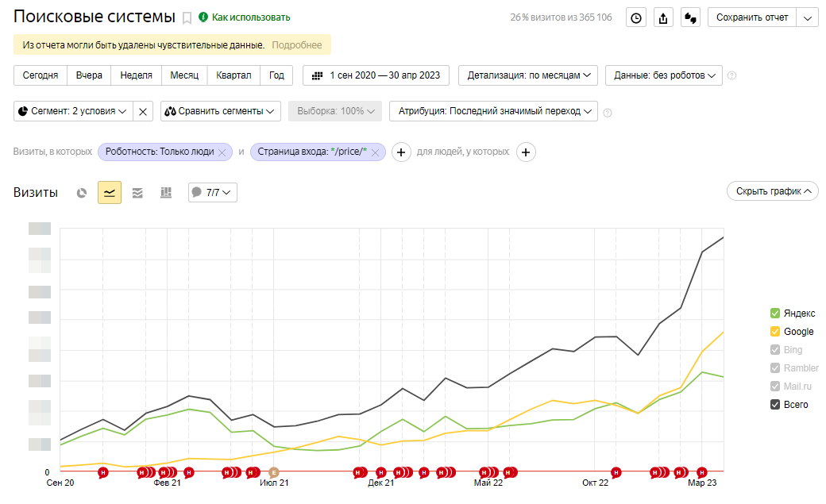Screen dimensions: 826x504
Task: Toggle the Google series checkbox
Action: click(x=775, y=332)
